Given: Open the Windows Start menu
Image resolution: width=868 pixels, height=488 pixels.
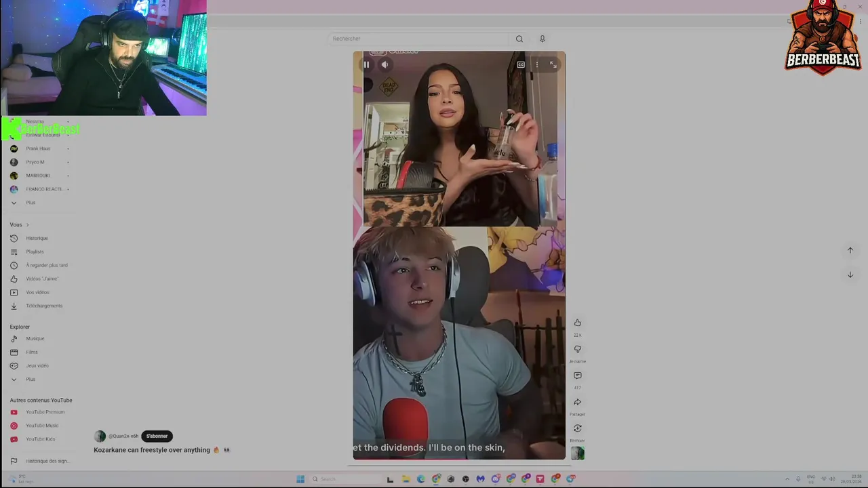Looking at the screenshot, I should (300, 479).
